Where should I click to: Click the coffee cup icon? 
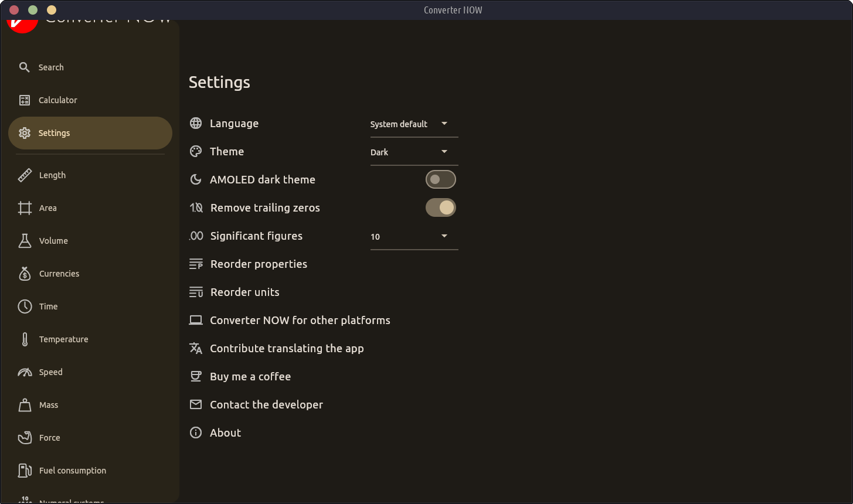click(x=196, y=376)
